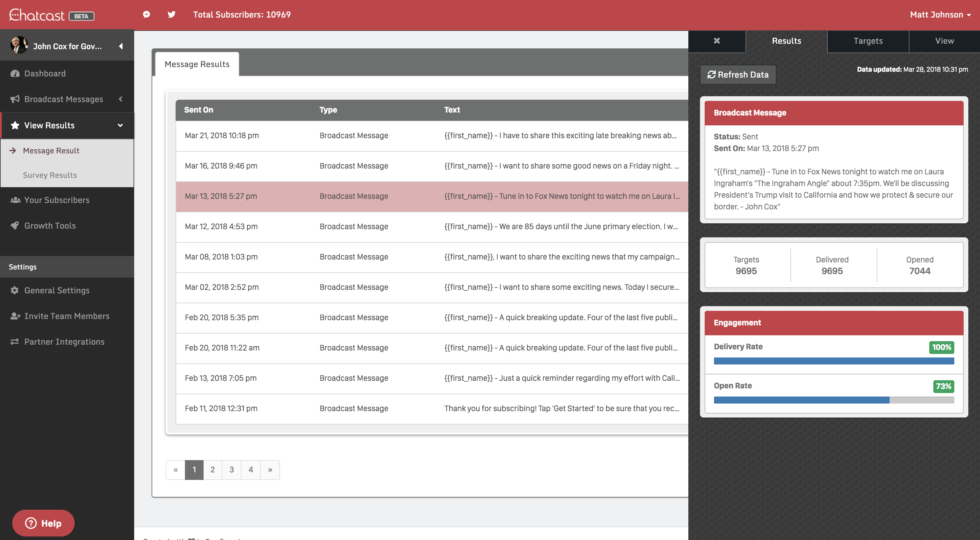The image size is (980, 540).
Task: Click the Invite Team Members icon
Action: pos(15,316)
